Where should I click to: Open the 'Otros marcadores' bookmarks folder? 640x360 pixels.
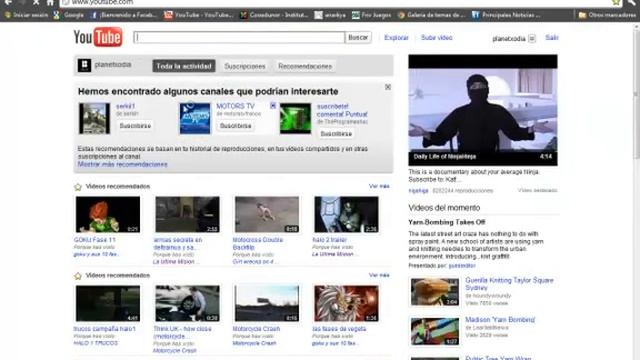(x=607, y=15)
